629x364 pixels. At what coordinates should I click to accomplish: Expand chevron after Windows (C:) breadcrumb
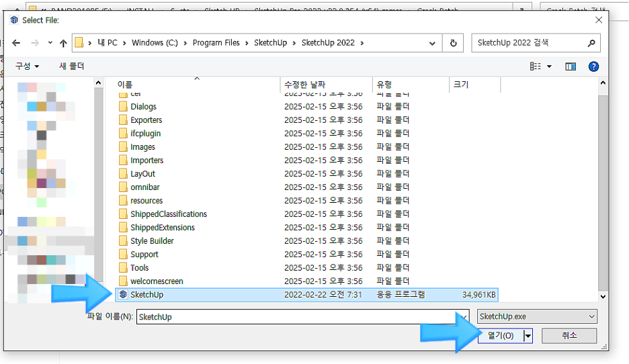click(185, 43)
